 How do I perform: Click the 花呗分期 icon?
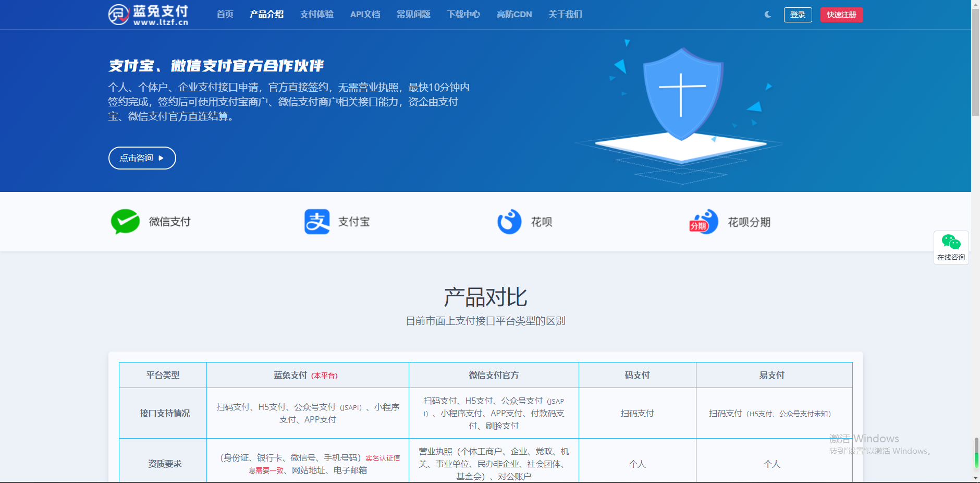tap(704, 222)
